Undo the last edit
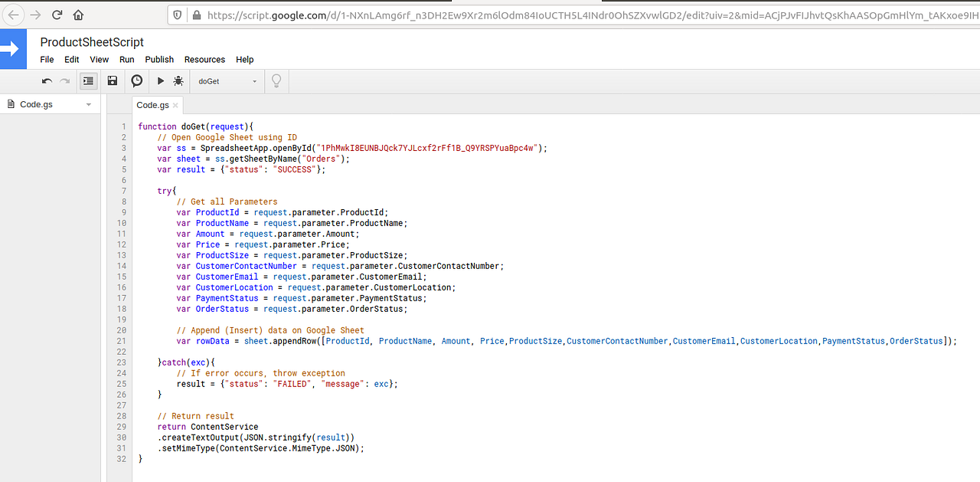 (46, 80)
